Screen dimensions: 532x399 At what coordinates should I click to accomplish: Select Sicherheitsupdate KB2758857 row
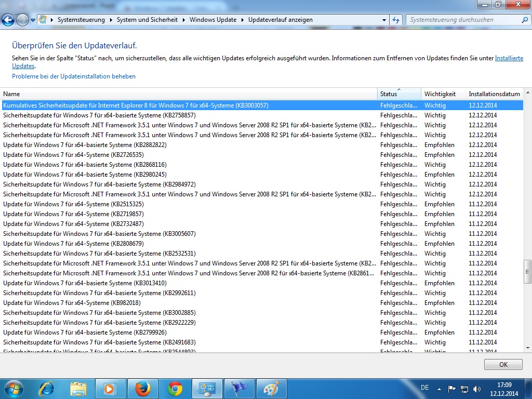coord(262,115)
